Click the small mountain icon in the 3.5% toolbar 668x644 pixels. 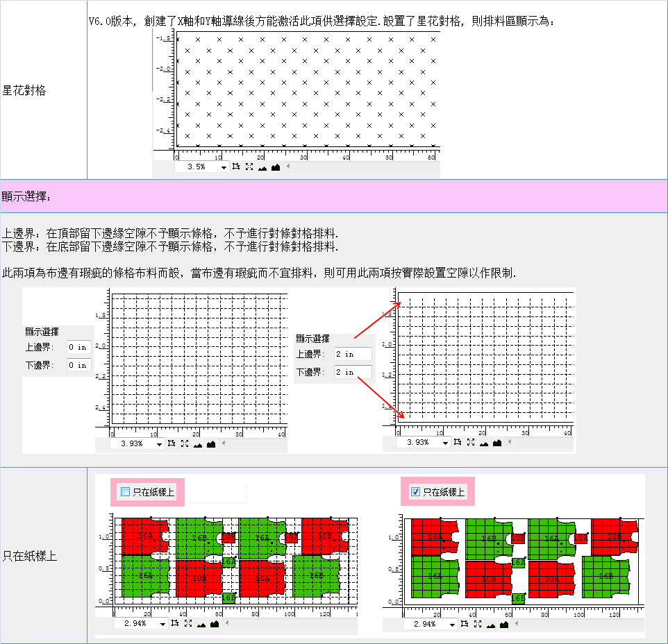pos(262,167)
